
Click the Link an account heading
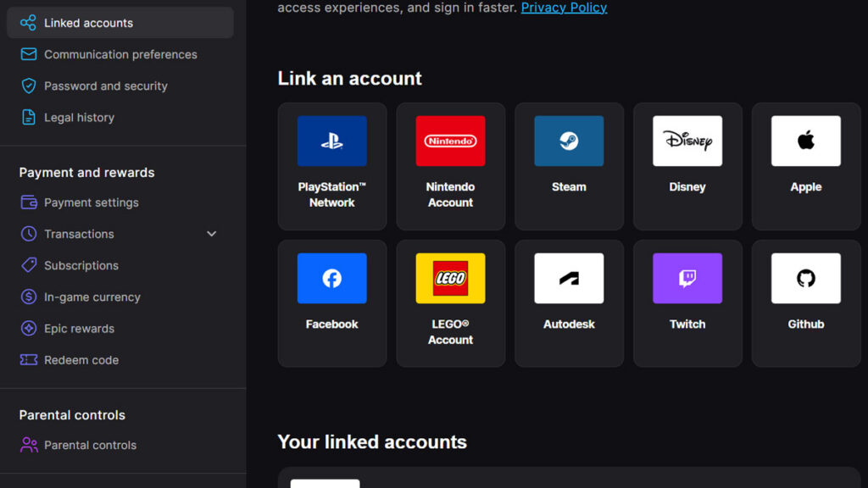click(x=350, y=79)
